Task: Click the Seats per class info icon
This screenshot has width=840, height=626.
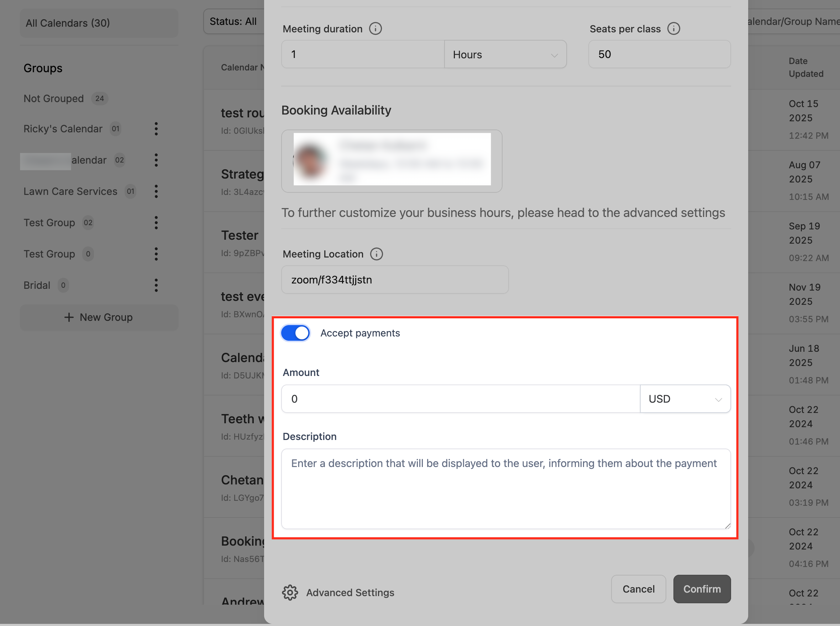Action: click(673, 29)
